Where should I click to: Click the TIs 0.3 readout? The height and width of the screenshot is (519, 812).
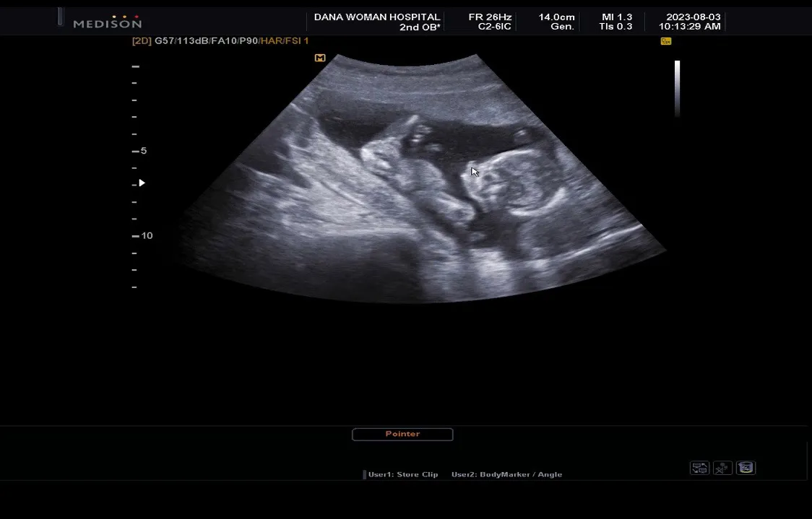[616, 27]
